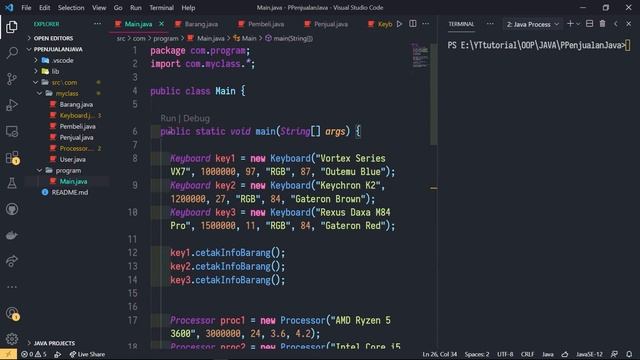
Task: Open the View menu
Action: click(99, 7)
